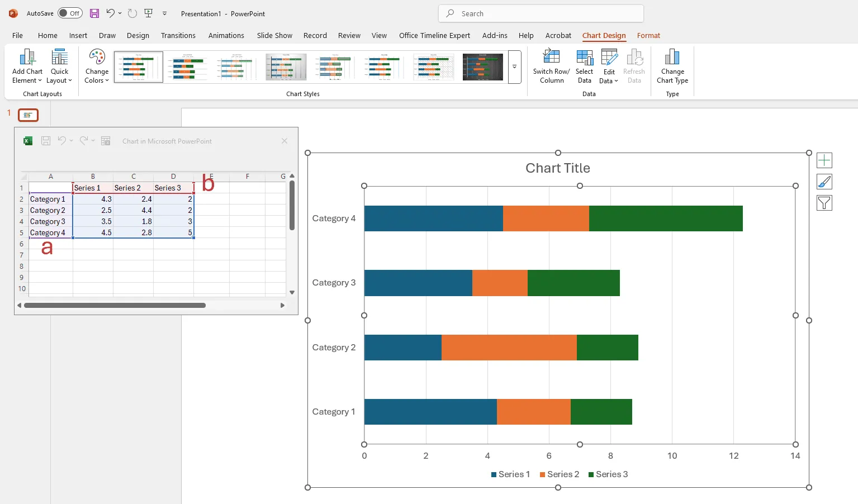Select the dark background chart style
The height and width of the screenshot is (504, 858).
coord(482,66)
